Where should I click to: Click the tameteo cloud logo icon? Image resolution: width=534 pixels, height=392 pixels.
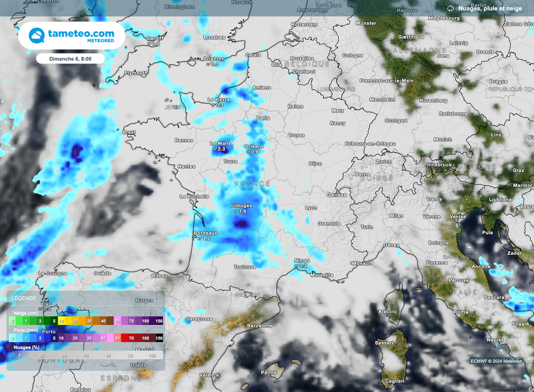[37, 36]
